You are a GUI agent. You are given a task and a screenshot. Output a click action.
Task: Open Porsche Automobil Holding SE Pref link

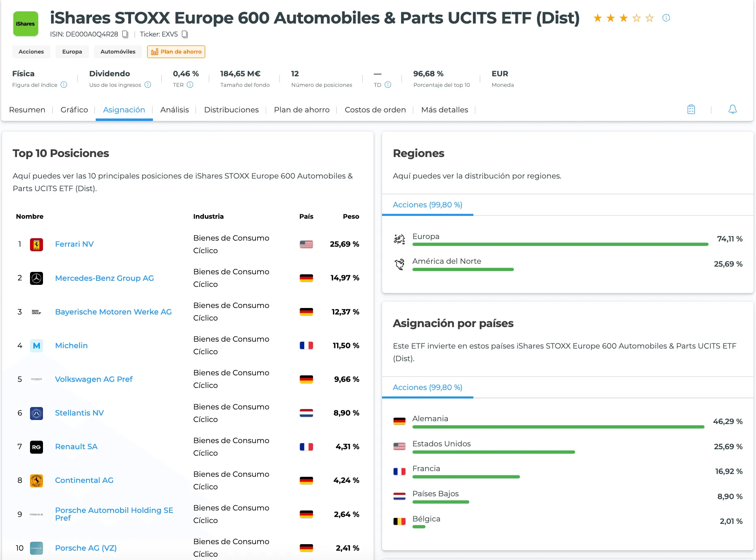pos(114,514)
